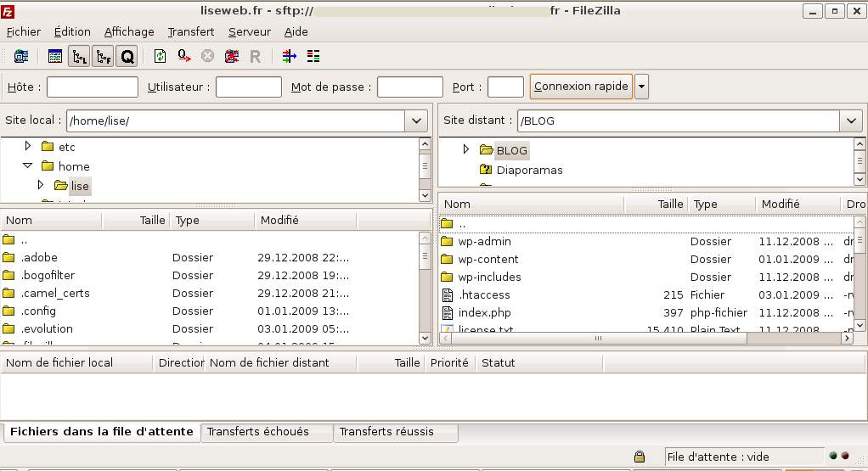
Task: Click the disconnect from server icon
Action: click(x=231, y=56)
